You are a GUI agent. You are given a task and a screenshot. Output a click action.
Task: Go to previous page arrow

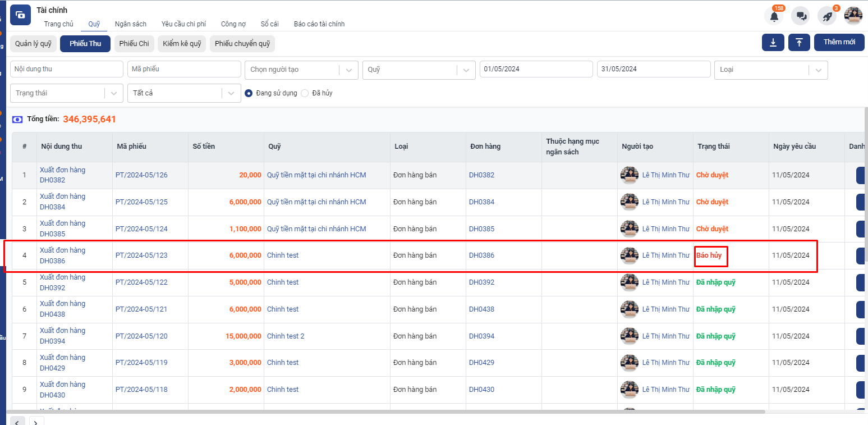tap(17, 421)
